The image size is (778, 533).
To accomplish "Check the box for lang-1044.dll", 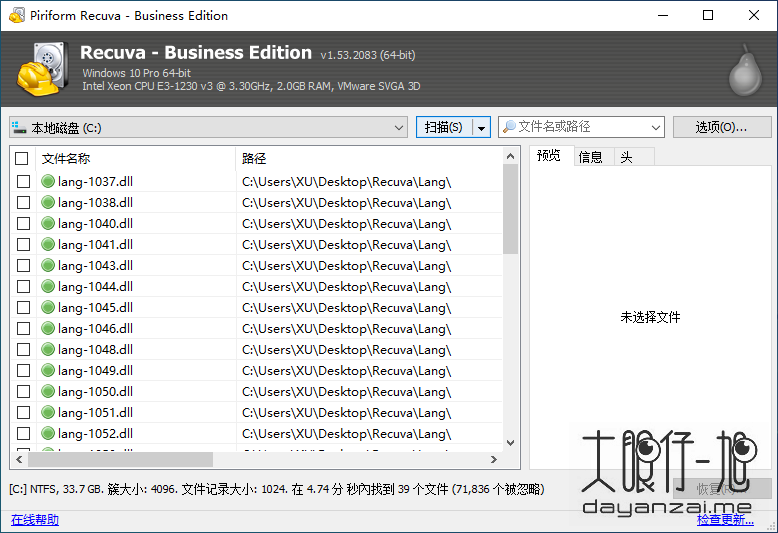I will pyautogui.click(x=23, y=286).
